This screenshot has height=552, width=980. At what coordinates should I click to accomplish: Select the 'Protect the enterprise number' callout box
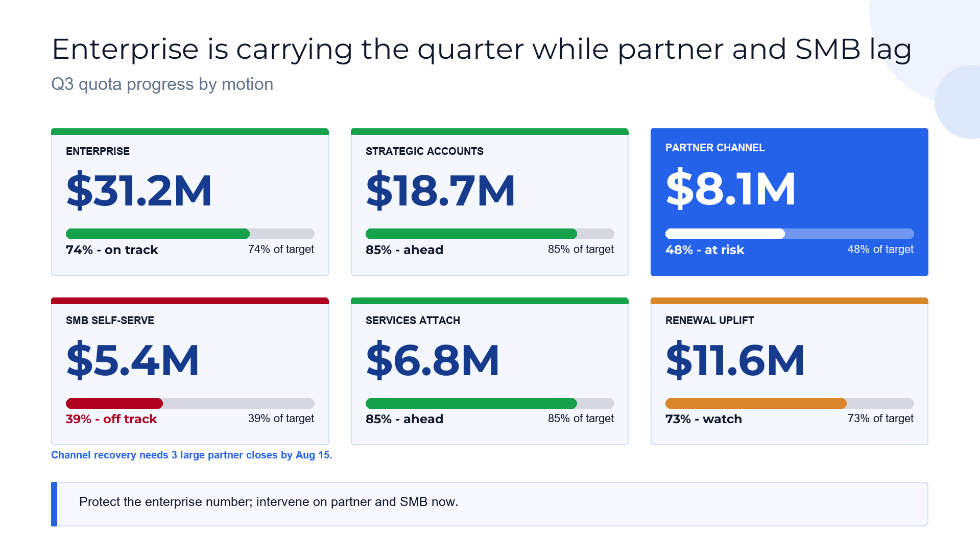coord(490,504)
